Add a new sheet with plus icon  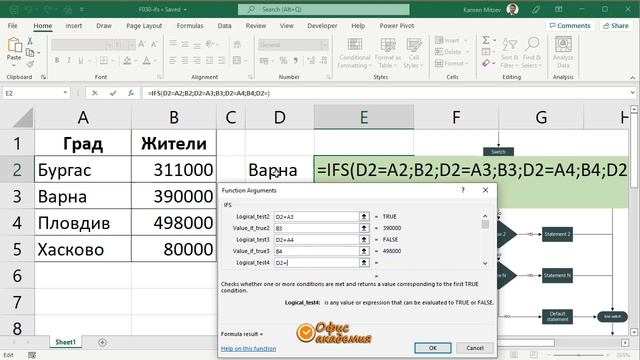tap(102, 342)
